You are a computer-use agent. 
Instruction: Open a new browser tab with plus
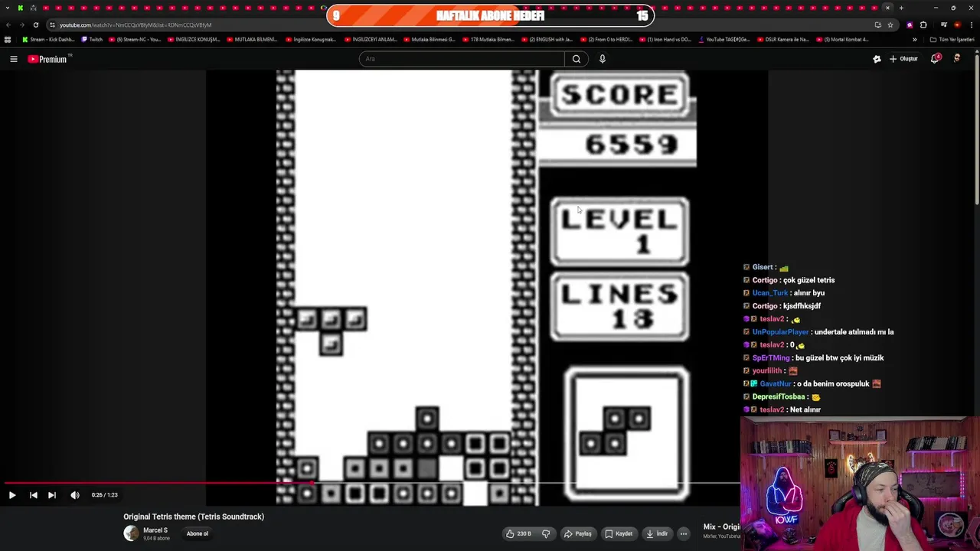click(x=901, y=8)
